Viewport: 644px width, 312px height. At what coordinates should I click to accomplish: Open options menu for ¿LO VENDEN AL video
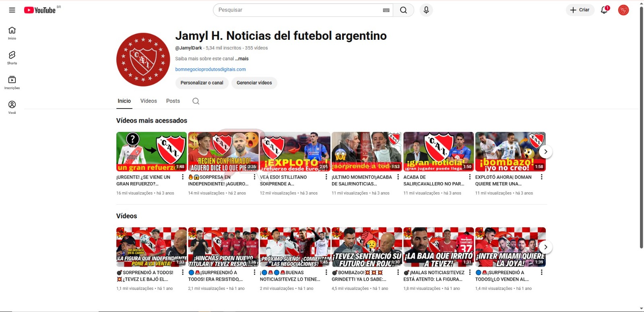click(x=541, y=272)
